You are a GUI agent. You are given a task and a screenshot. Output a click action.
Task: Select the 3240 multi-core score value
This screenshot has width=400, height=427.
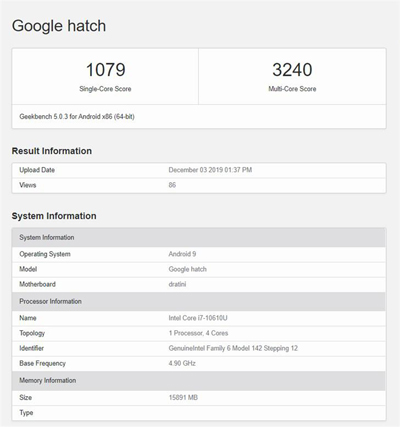(x=292, y=70)
